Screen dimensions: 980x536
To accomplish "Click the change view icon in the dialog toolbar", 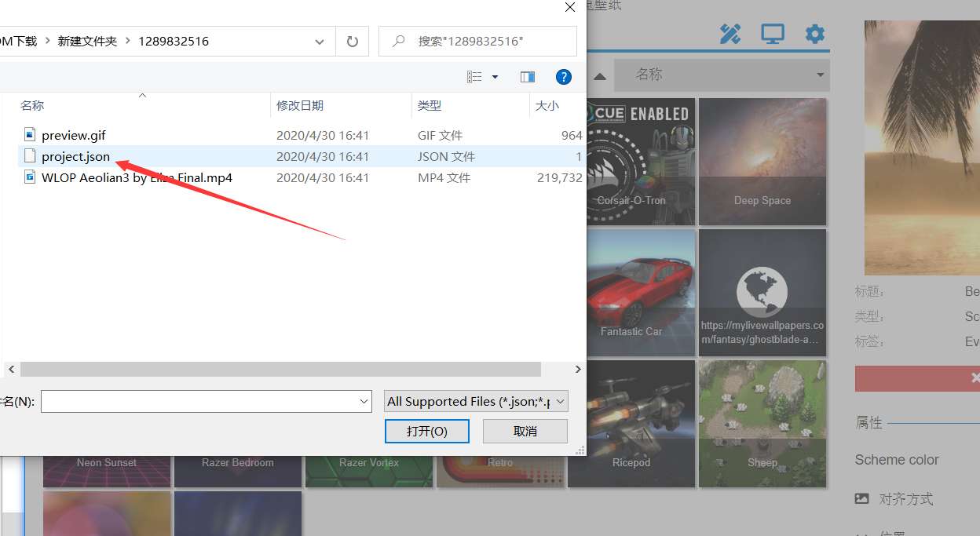I will [x=475, y=77].
